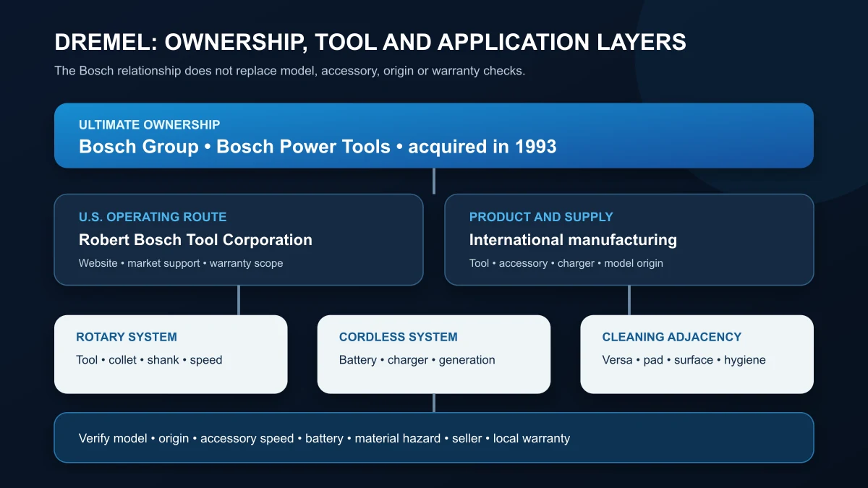This screenshot has height=488, width=868.
Task: Click the 'Ultimate Ownership' label
Action: (149, 125)
